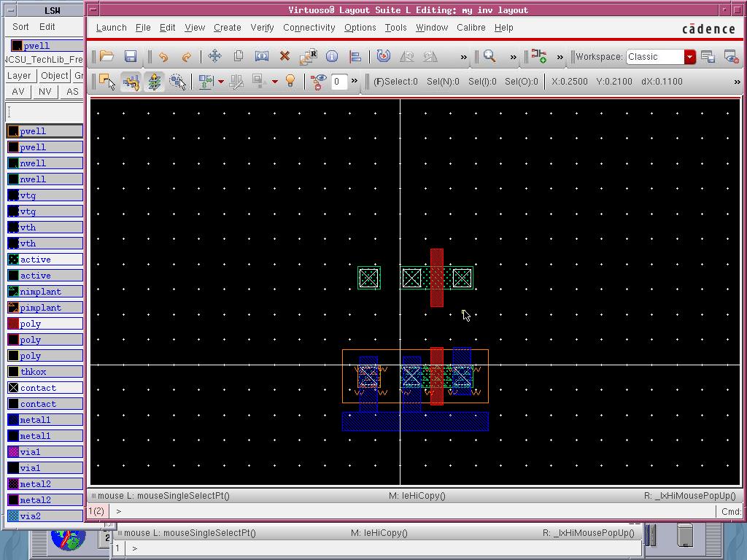This screenshot has height=560, width=747.
Task: Open the window menu button on the LSW title bar
Action: pos(12,9)
